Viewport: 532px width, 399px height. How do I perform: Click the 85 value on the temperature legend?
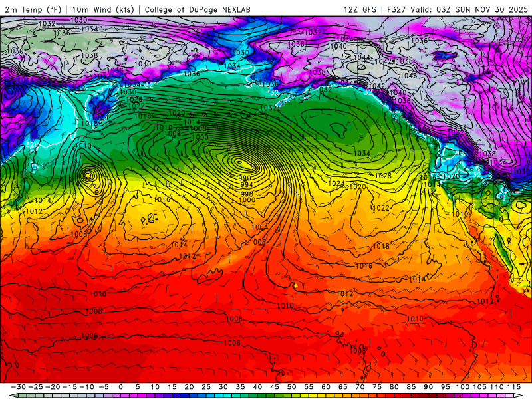point(411,387)
